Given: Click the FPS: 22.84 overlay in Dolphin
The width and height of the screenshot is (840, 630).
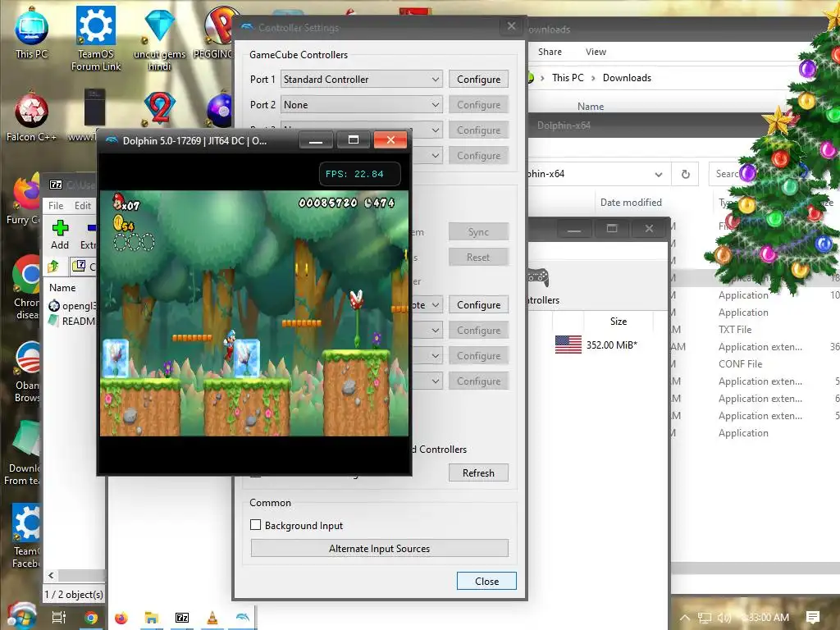Looking at the screenshot, I should point(359,174).
